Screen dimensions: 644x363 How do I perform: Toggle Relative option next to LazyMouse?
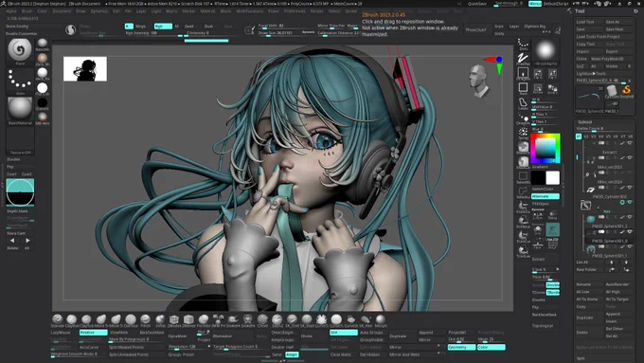pyautogui.click(x=93, y=332)
